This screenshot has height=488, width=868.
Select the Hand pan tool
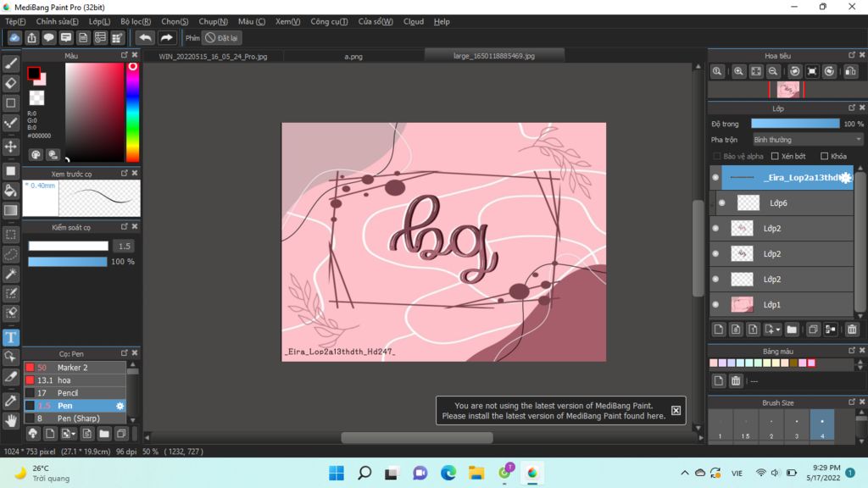pyautogui.click(x=10, y=421)
